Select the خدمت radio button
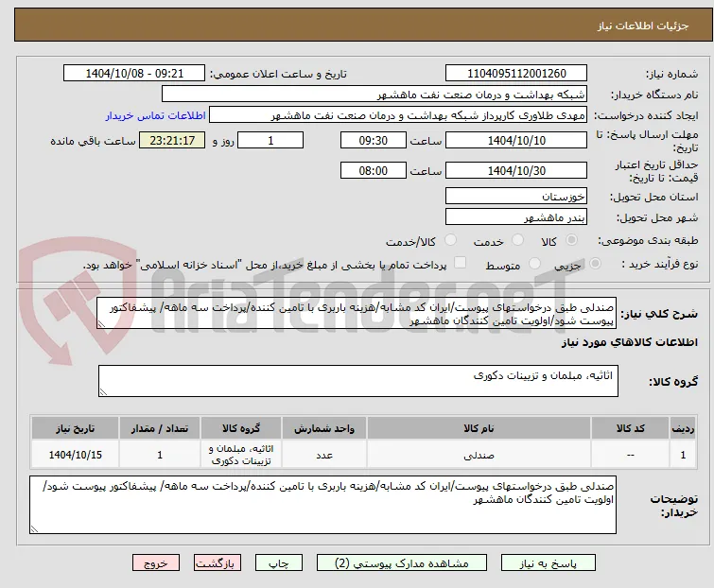 [x=517, y=240]
